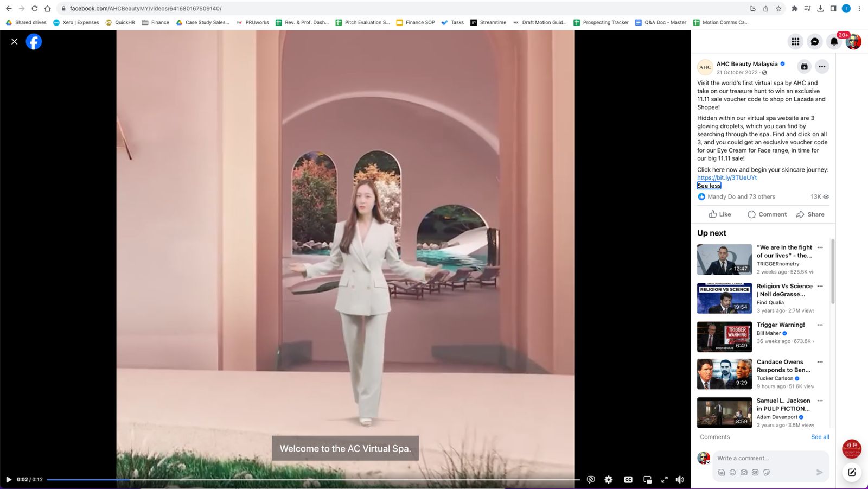Open the notifications bell
This screenshot has height=489, width=868.
(834, 41)
